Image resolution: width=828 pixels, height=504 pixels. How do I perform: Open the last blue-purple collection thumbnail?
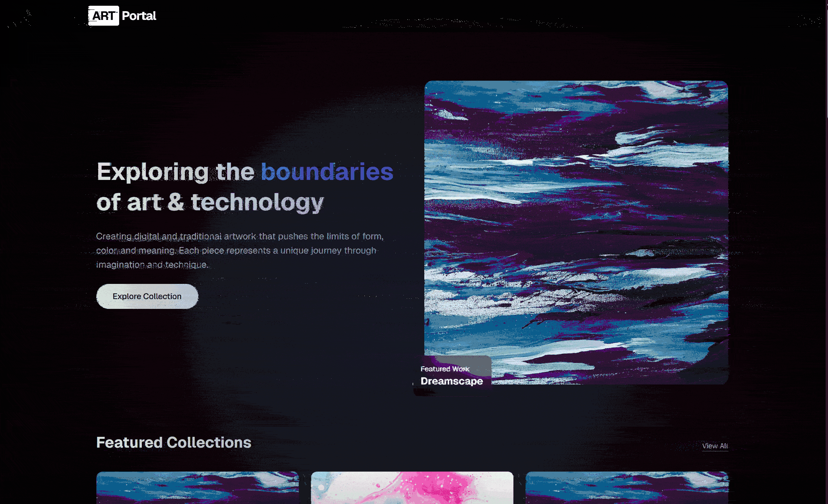pyautogui.click(x=627, y=488)
